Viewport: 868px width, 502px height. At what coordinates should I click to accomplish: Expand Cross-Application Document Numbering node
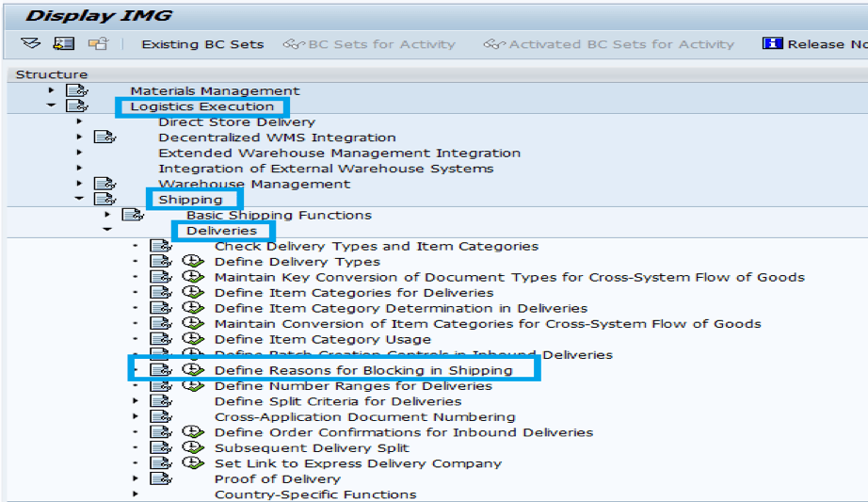tap(136, 415)
